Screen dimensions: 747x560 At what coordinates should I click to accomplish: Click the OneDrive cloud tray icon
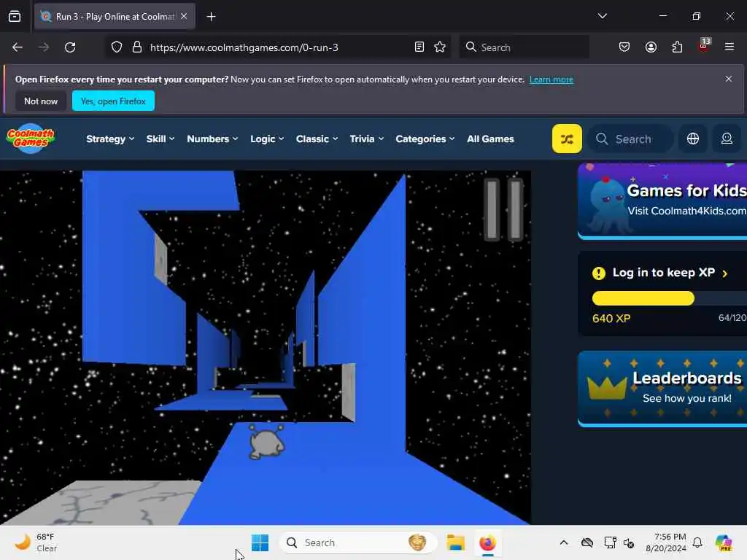pos(587,542)
